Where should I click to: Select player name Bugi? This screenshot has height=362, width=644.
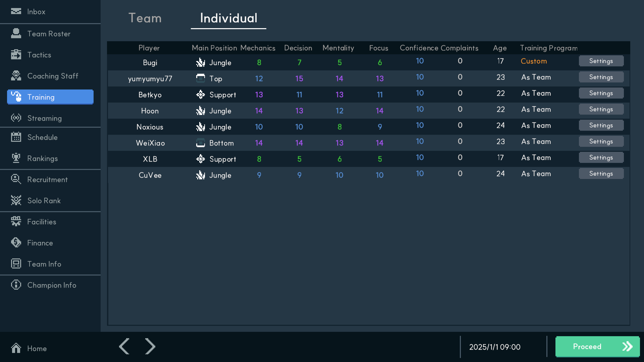point(150,63)
